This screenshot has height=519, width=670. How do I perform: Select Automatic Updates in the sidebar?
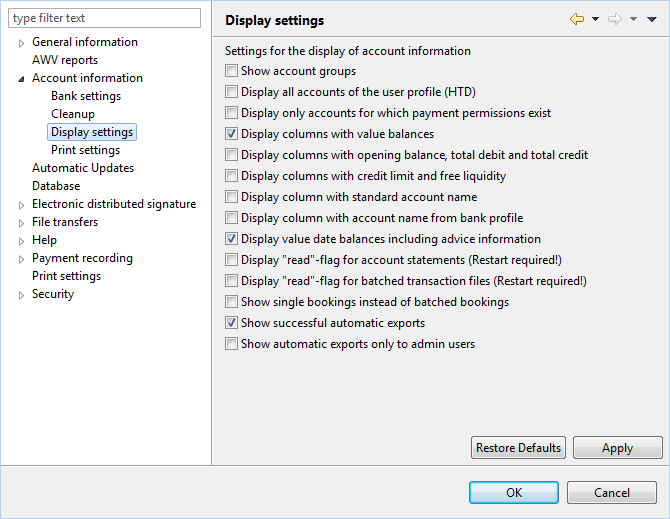[83, 168]
